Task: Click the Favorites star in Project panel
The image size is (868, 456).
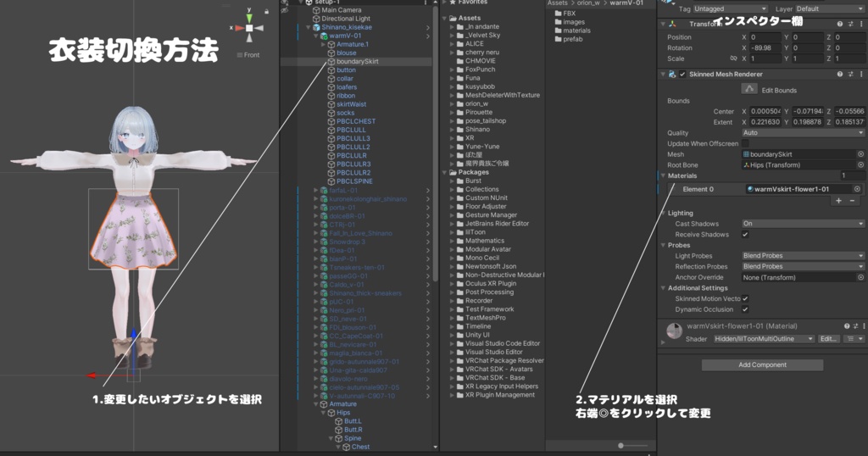Action: (x=453, y=3)
